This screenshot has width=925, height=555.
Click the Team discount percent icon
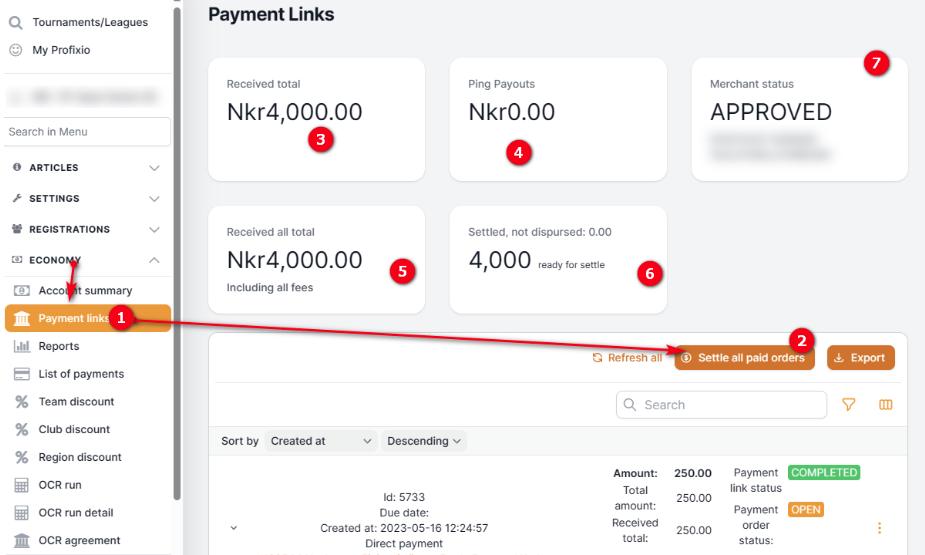pos(21,402)
